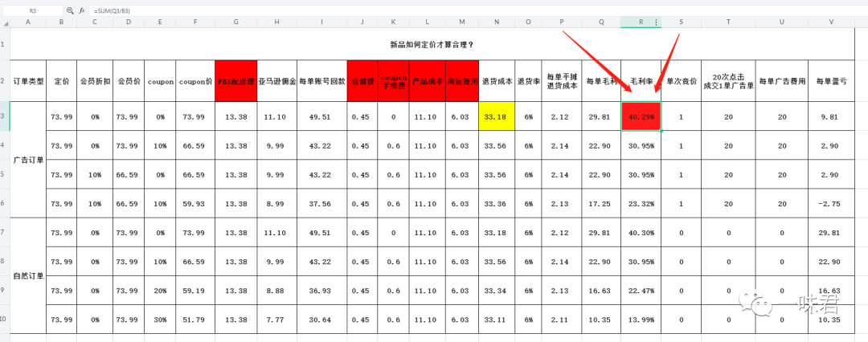868x342 pixels.
Task: Click the 7.77 亚马逊佣金 cell
Action: pyautogui.click(x=276, y=320)
